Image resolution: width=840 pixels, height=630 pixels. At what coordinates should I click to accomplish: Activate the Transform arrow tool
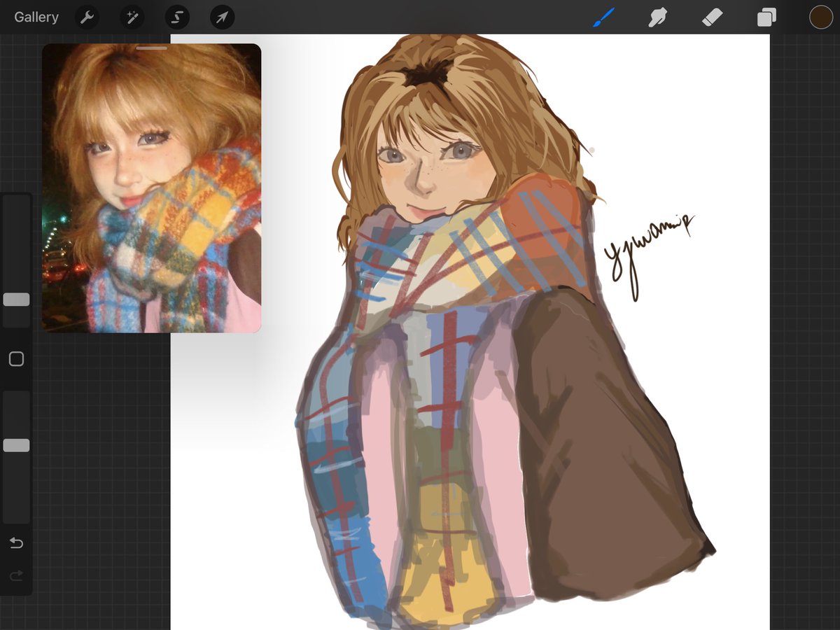(x=222, y=17)
